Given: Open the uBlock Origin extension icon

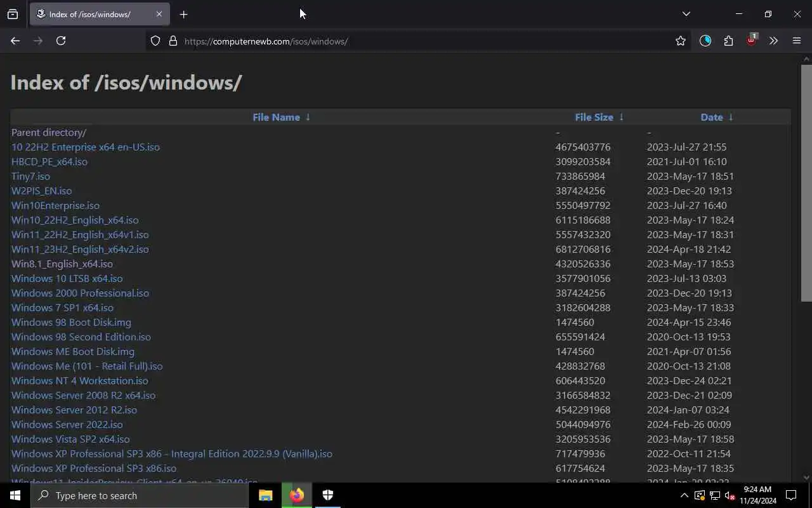Looking at the screenshot, I should (x=751, y=41).
